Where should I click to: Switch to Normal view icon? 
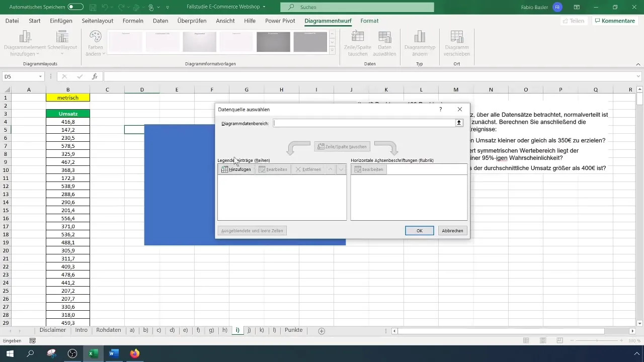pos(526,341)
